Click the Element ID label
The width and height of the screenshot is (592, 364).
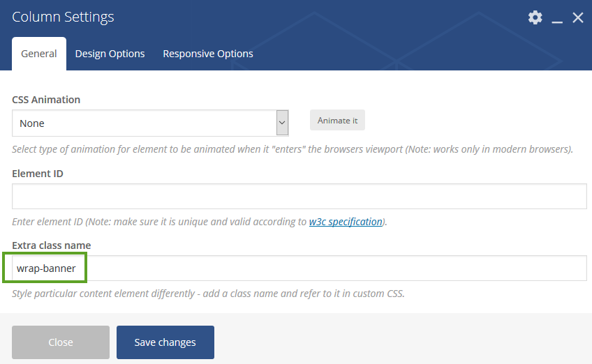[38, 174]
